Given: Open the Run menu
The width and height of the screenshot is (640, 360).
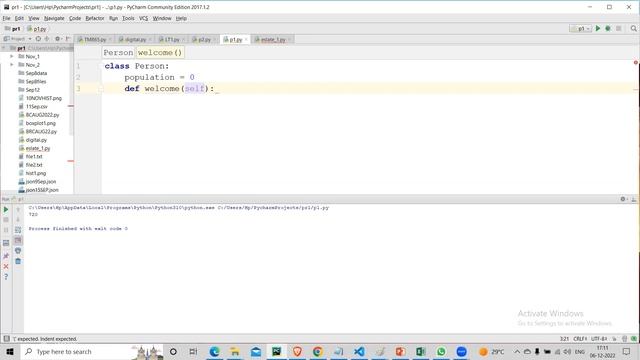Looking at the screenshot, I should click(113, 18).
